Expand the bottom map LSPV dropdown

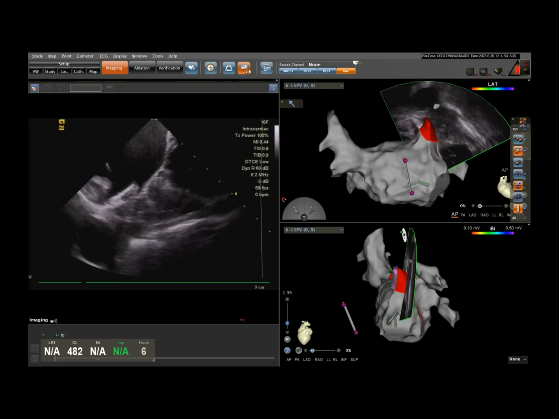[x=314, y=230]
